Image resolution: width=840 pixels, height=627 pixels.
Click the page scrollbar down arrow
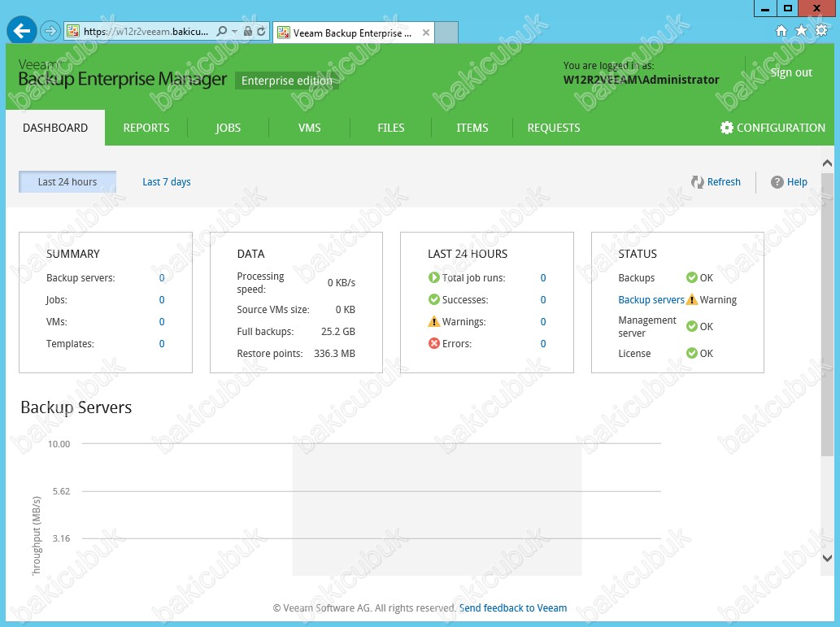pyautogui.click(x=827, y=559)
